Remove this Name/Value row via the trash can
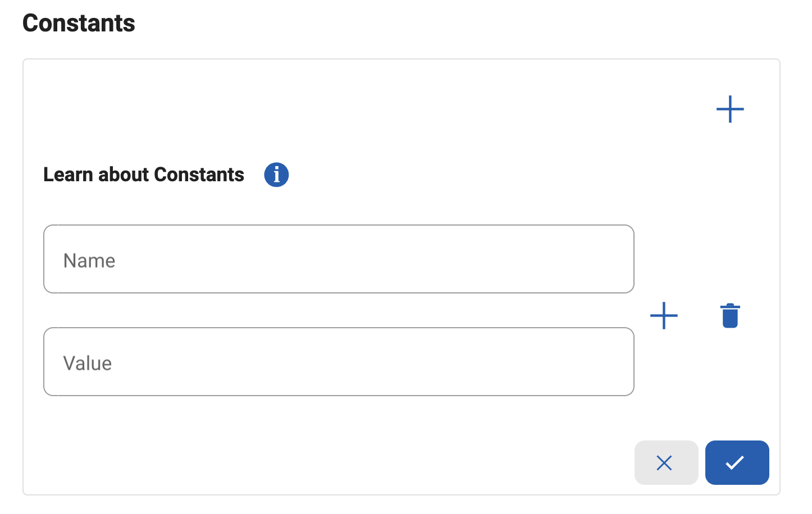The width and height of the screenshot is (812, 514). pos(730,315)
